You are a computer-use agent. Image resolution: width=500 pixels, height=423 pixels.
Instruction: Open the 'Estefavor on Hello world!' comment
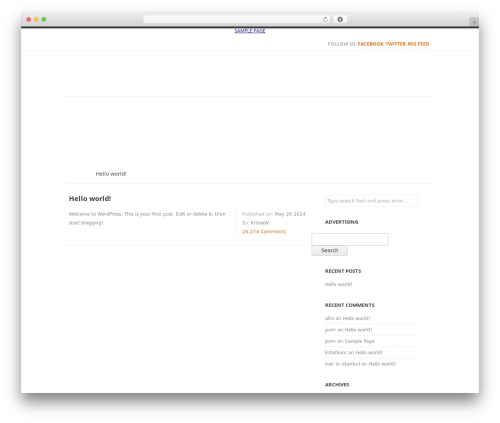click(x=354, y=352)
